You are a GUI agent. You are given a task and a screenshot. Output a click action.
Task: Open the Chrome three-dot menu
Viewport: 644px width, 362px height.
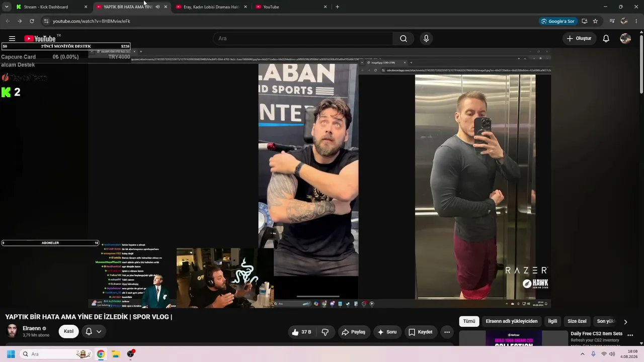[636, 21]
